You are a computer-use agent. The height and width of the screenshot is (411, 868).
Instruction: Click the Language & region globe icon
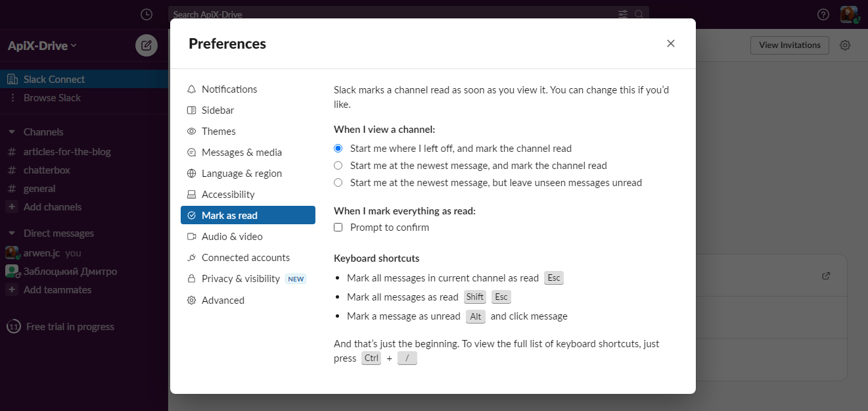[191, 173]
